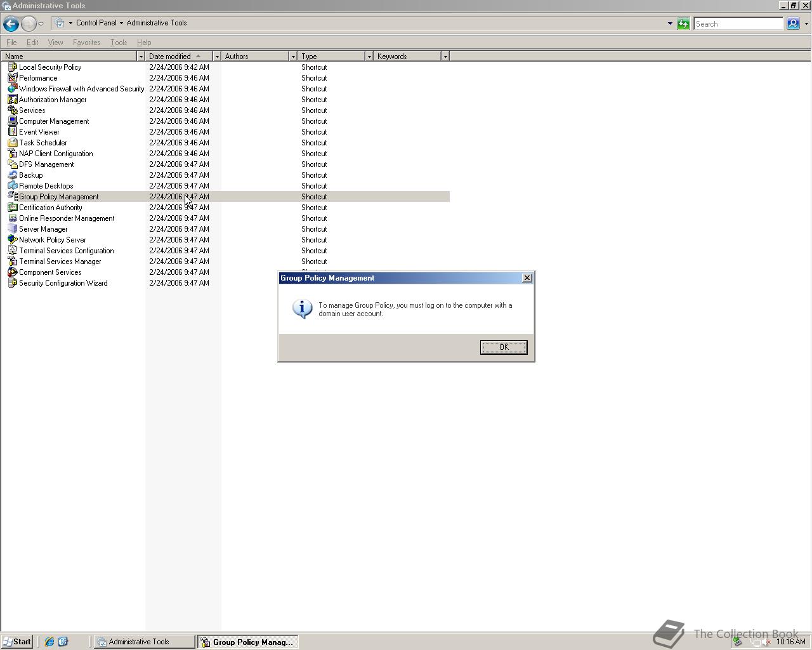This screenshot has width=812, height=650.
Task: Expand the address bar history dropdown
Action: pos(670,24)
